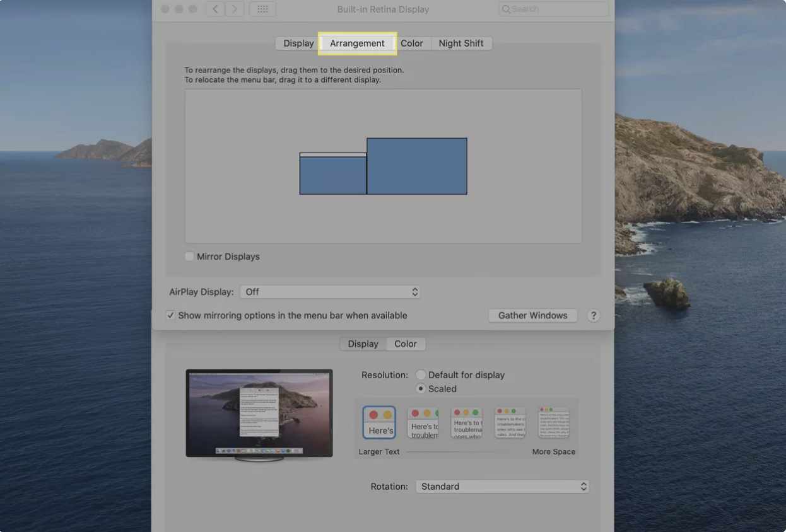Expand the Rotation dropdown menu
Image resolution: width=786 pixels, height=532 pixels.
click(x=502, y=487)
